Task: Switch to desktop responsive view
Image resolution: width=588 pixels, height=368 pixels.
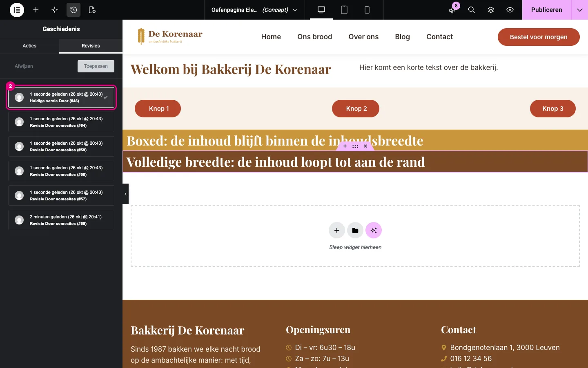Action: point(321,10)
